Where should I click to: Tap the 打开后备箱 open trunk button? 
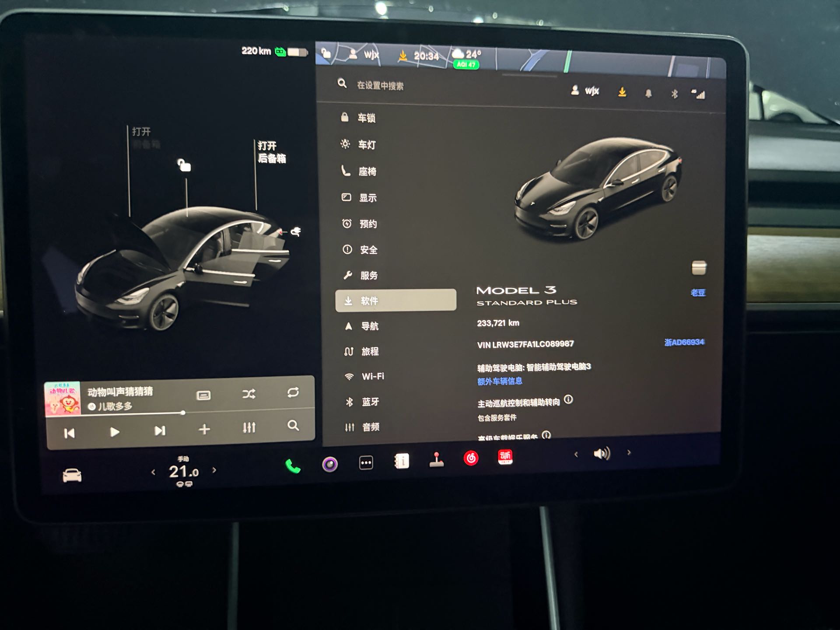(271, 152)
